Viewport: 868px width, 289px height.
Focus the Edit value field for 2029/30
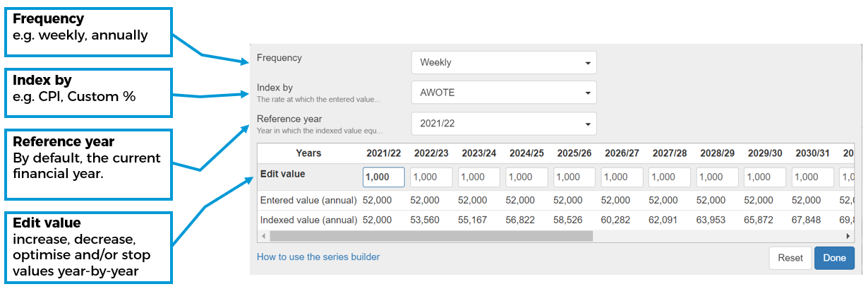[x=764, y=177]
